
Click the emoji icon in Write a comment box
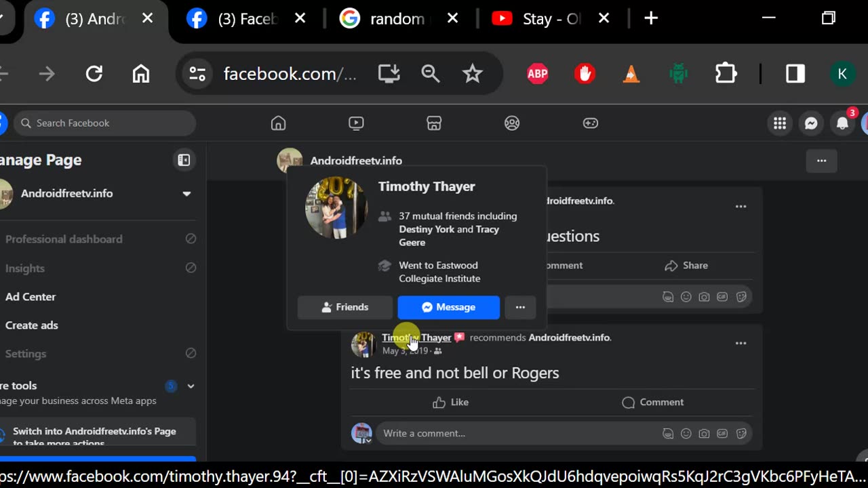tap(686, 433)
